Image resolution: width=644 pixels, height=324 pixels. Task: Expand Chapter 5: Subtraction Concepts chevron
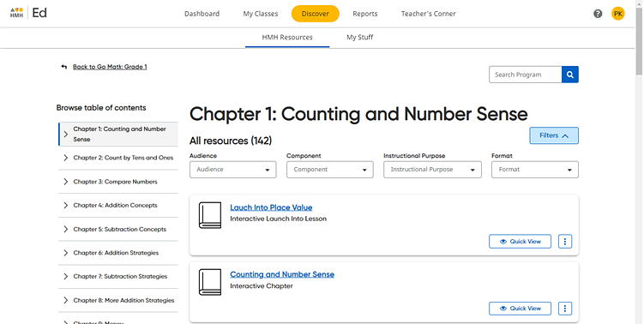point(66,229)
